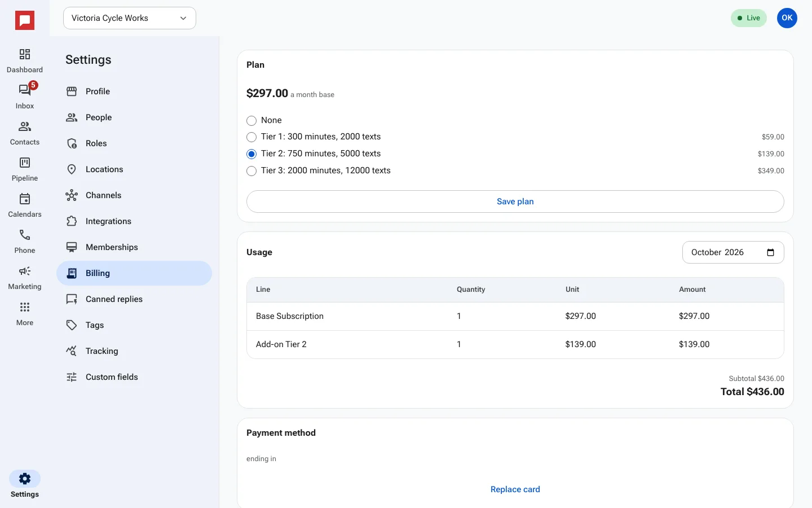Open the Victoria Cycle Works account dropdown
812x508 pixels.
pyautogui.click(x=130, y=18)
